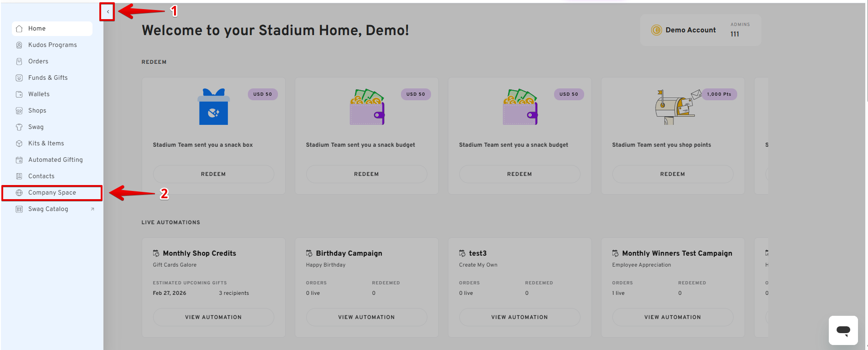
Task: Click the Swag t-shirt icon
Action: tap(19, 127)
